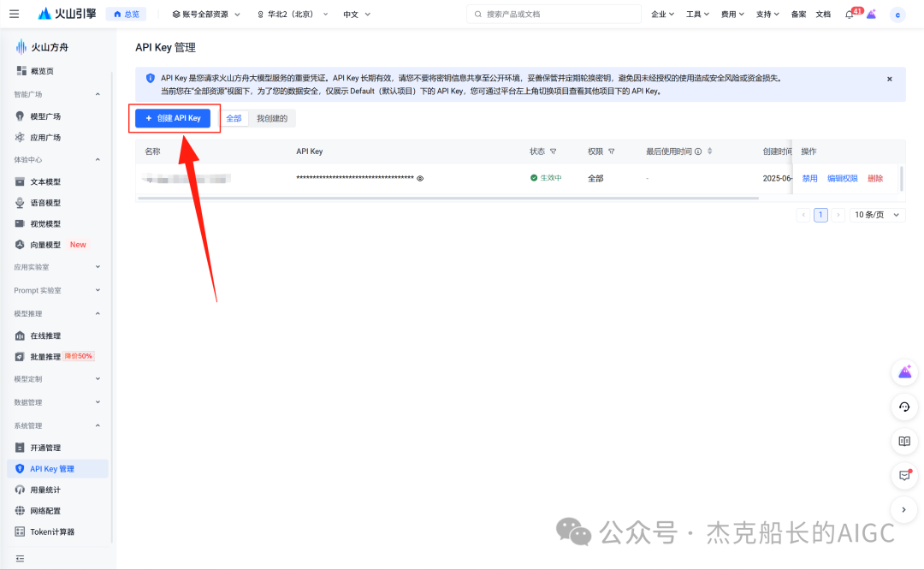Open the 华北2（北京）region dropdown
The width and height of the screenshot is (924, 570).
pos(293,15)
